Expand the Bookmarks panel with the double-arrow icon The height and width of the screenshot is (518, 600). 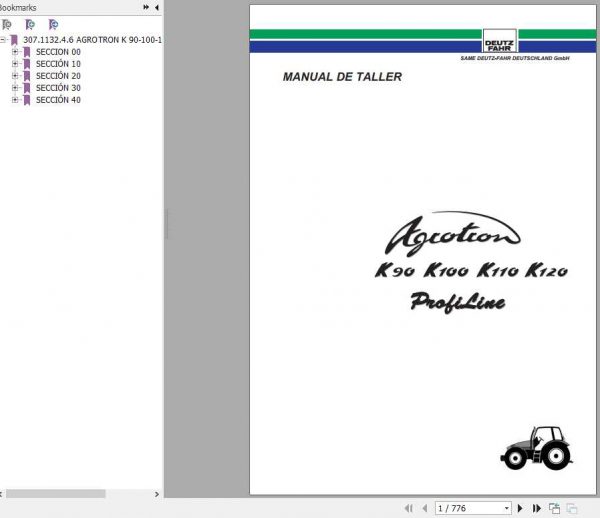(146, 7)
